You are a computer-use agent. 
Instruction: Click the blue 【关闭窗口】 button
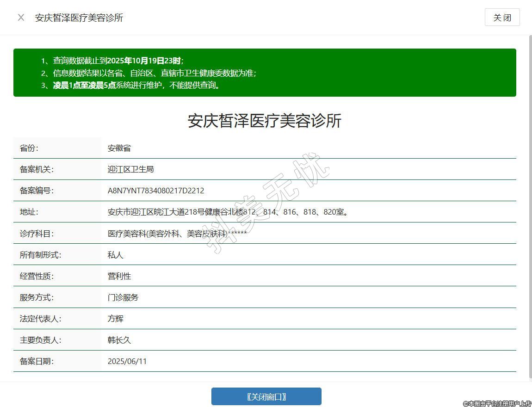pos(266,396)
